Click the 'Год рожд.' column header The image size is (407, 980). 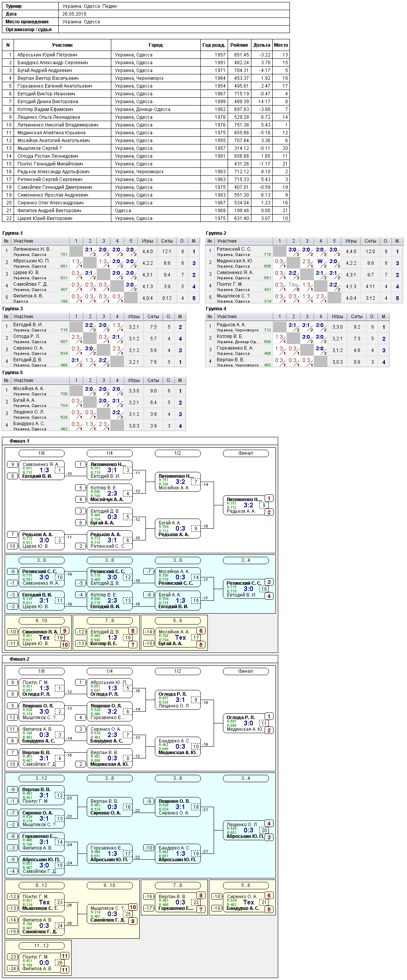pyautogui.click(x=214, y=45)
